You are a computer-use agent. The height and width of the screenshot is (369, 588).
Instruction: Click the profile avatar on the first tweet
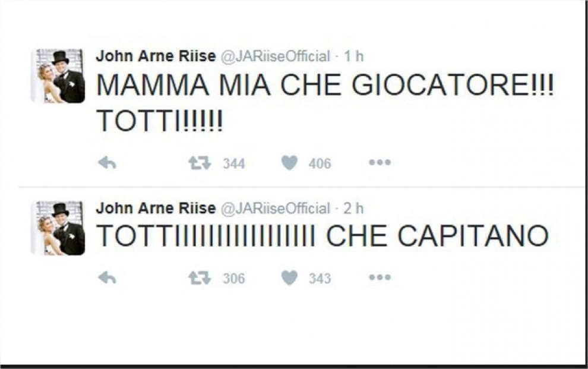point(58,76)
